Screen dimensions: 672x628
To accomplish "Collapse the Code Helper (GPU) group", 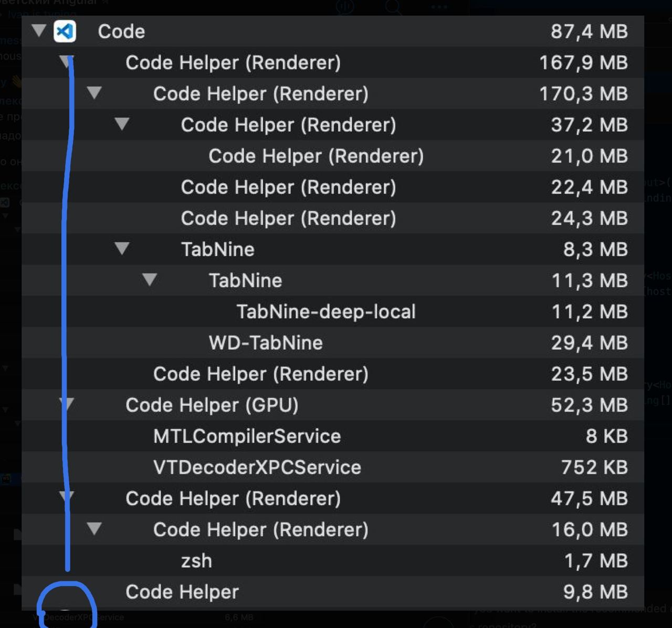I will 67,404.
